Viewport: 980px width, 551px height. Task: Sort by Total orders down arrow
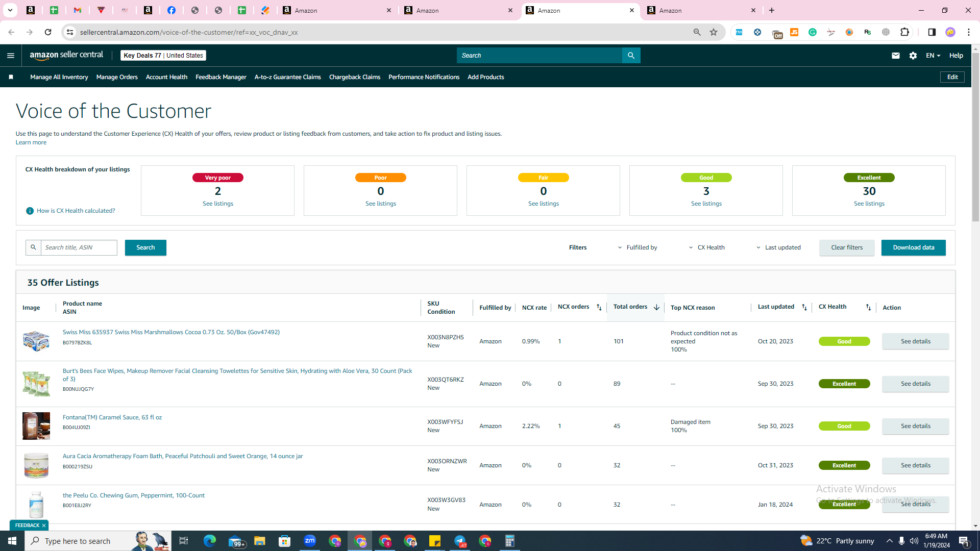656,307
